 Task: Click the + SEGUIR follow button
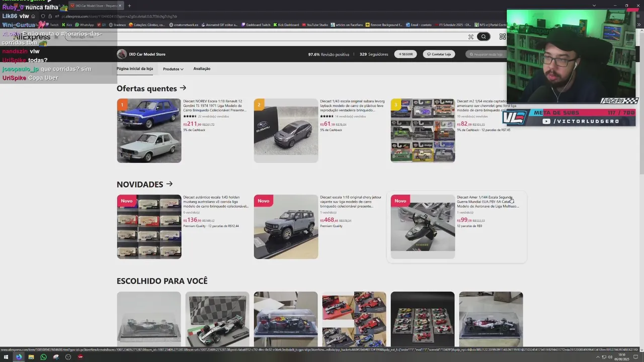[x=406, y=54]
